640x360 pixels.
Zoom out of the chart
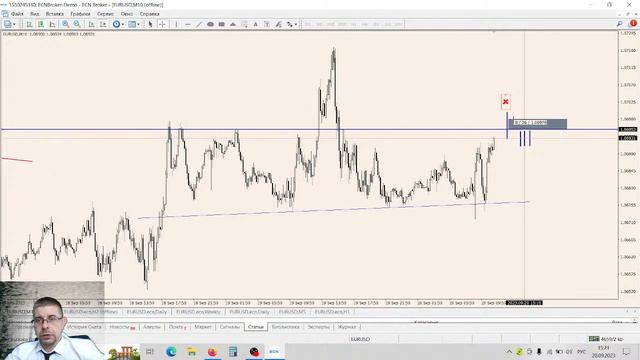[77, 24]
